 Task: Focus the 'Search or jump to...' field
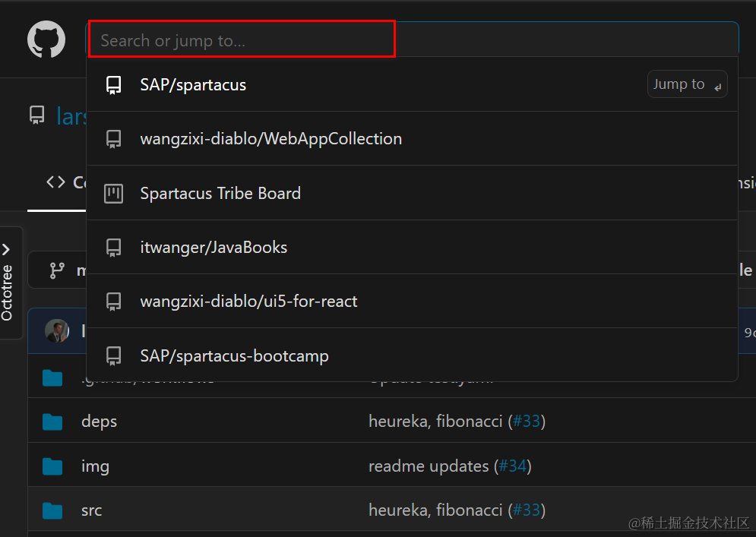pyautogui.click(x=413, y=39)
